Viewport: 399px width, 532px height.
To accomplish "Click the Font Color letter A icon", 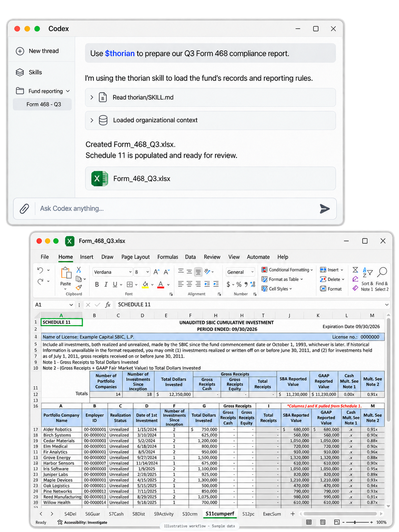I will 161,284.
